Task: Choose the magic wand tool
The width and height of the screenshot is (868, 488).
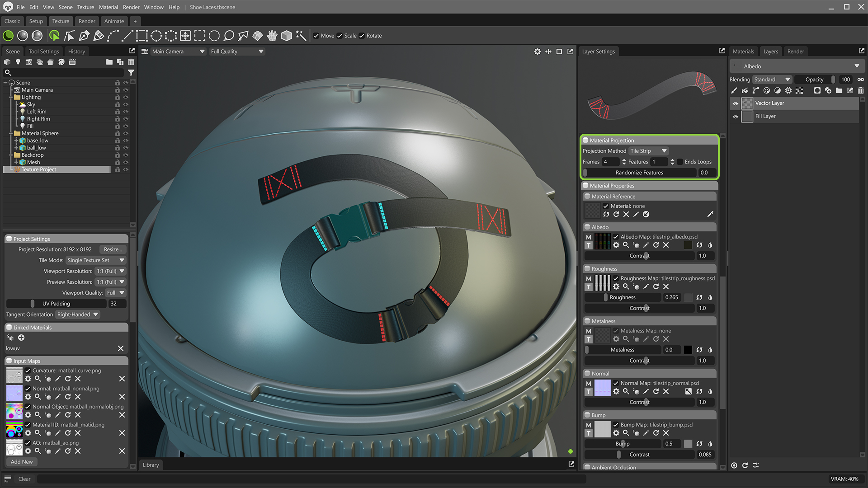Action: click(x=301, y=36)
